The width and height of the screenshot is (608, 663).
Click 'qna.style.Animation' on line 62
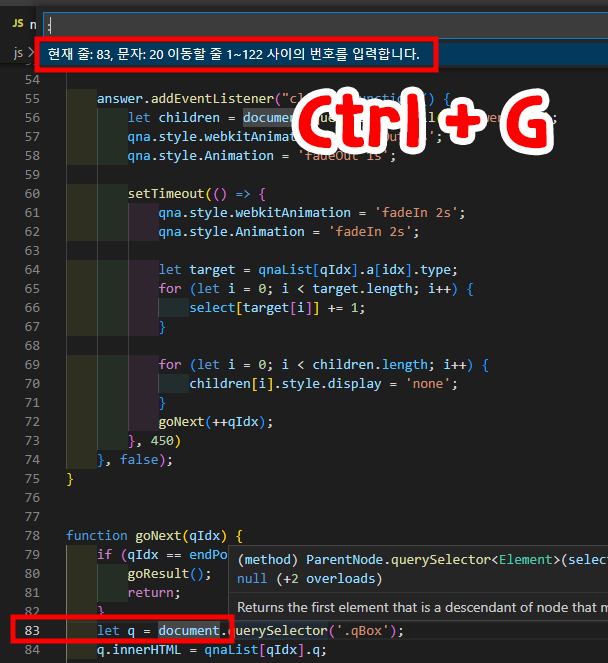pos(232,232)
